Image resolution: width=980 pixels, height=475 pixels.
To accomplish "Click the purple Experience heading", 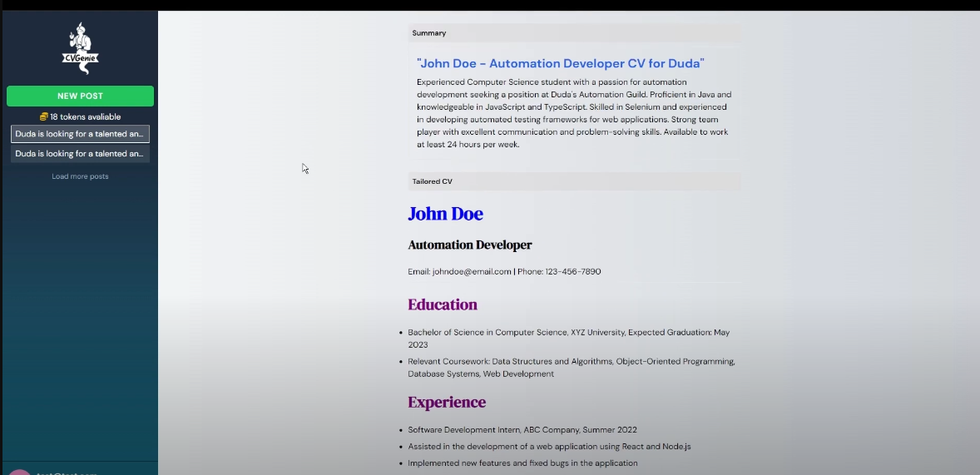I will pos(447,403).
